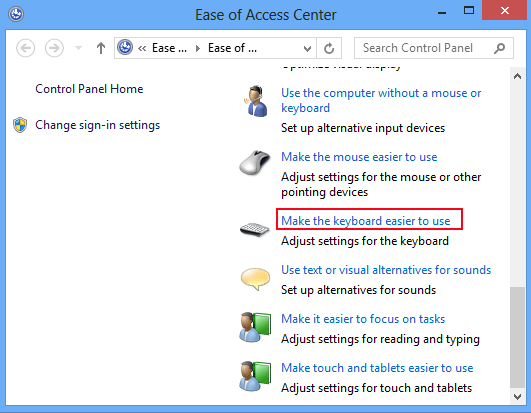Image resolution: width=531 pixels, height=413 pixels.
Task: Open Make the mouse easier to use
Action: coord(359,157)
